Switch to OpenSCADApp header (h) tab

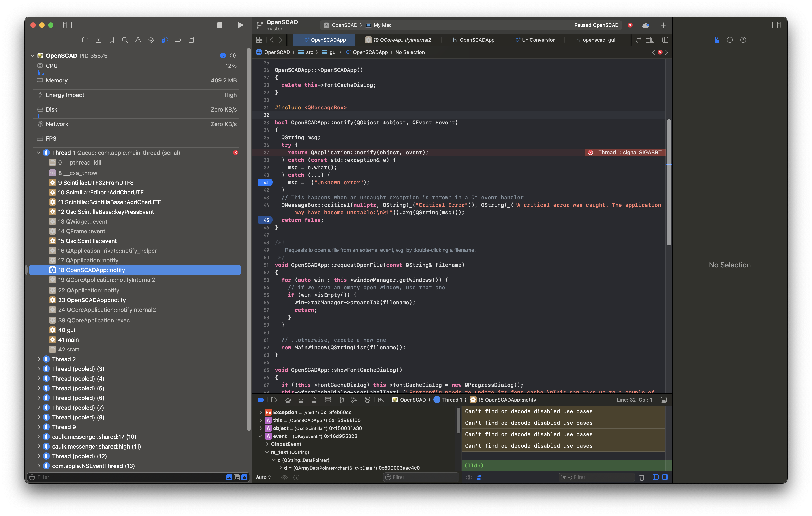(x=474, y=40)
